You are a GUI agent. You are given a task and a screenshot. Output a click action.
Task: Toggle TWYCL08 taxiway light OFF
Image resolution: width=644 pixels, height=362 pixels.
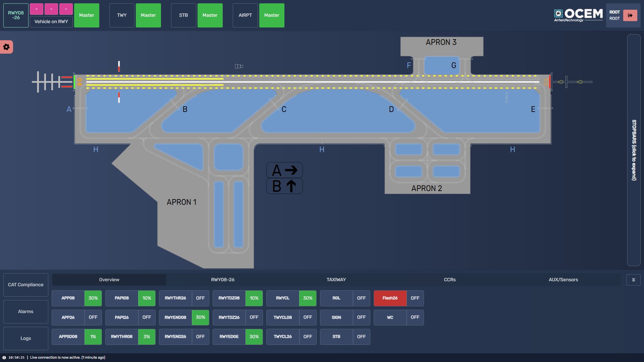[x=307, y=317]
